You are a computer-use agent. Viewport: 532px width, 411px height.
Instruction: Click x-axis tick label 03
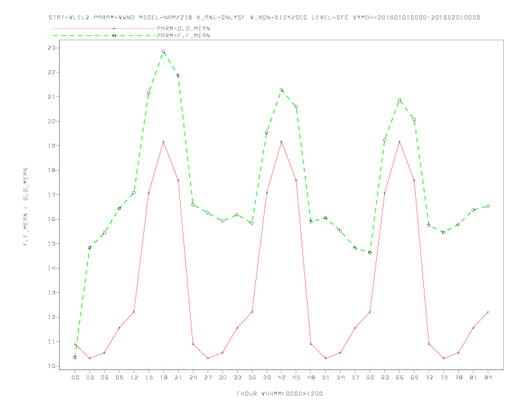89,377
